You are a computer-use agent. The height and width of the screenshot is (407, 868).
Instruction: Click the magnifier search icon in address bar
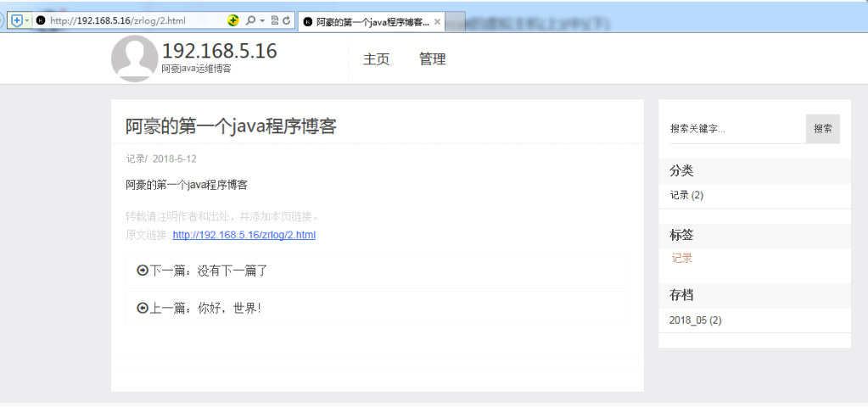(250, 20)
